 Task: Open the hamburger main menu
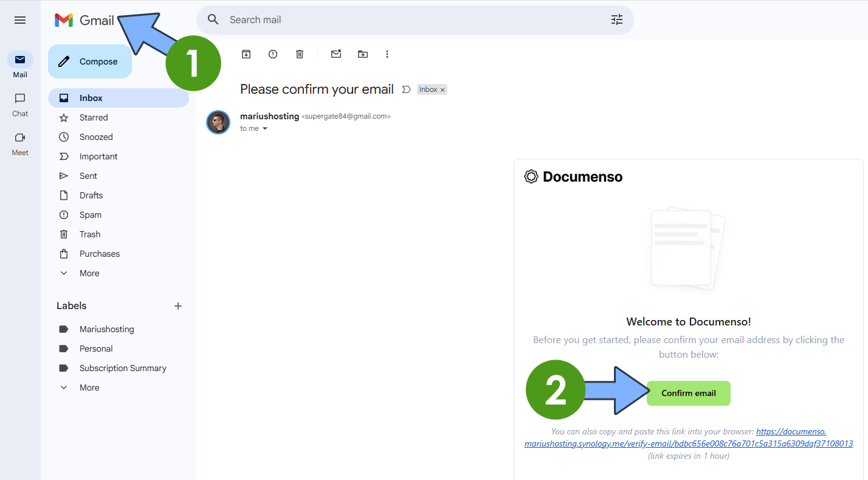pos(20,20)
